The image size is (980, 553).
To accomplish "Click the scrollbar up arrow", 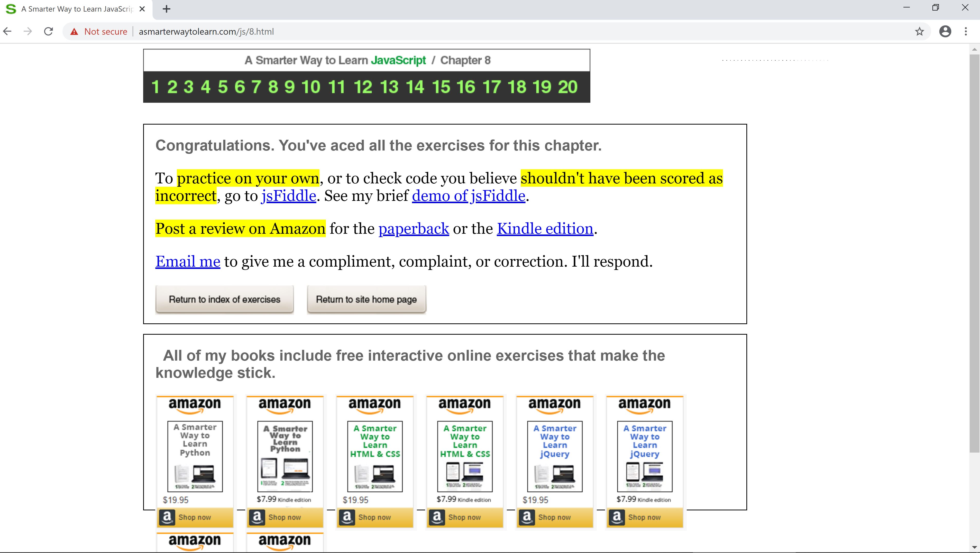I will point(974,49).
